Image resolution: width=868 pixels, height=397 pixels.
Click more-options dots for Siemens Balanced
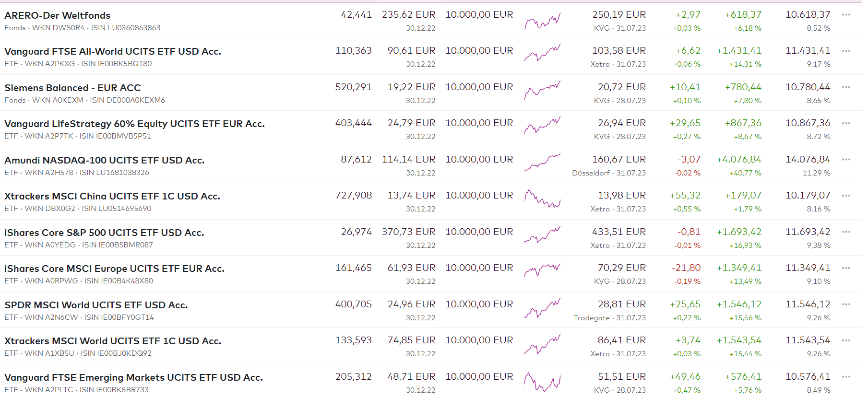(846, 87)
